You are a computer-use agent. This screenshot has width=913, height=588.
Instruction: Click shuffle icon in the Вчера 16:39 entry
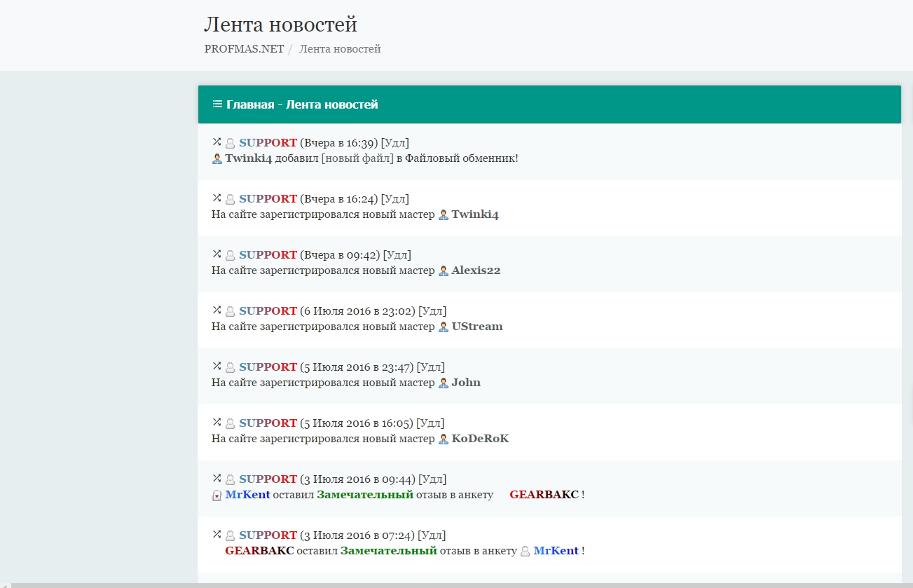217,142
